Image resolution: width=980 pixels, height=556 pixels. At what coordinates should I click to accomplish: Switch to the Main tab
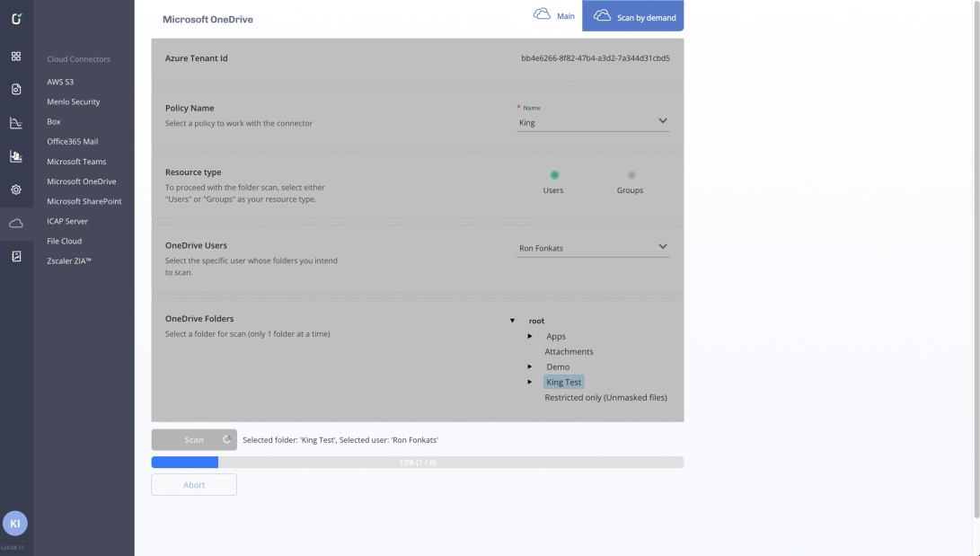[x=554, y=15]
